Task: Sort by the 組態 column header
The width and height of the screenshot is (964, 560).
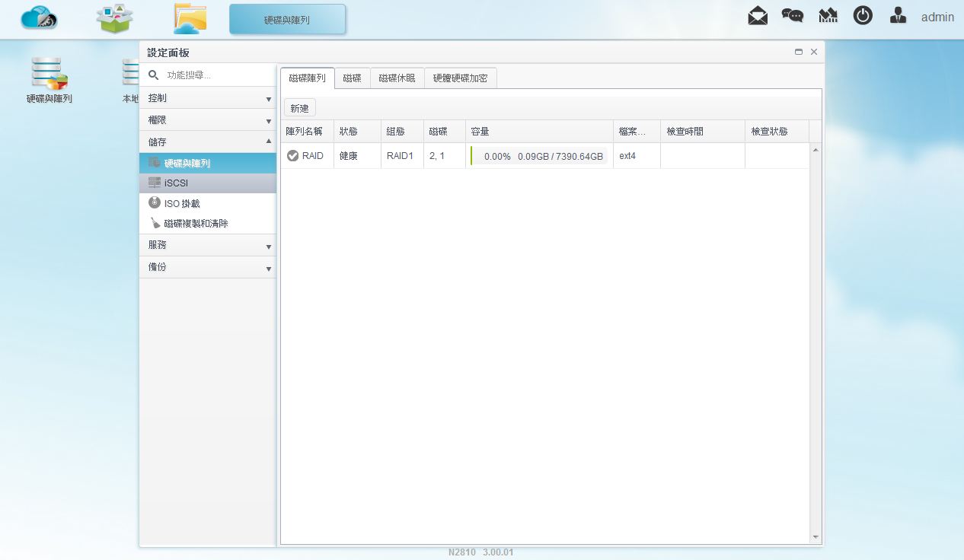Action: point(402,132)
